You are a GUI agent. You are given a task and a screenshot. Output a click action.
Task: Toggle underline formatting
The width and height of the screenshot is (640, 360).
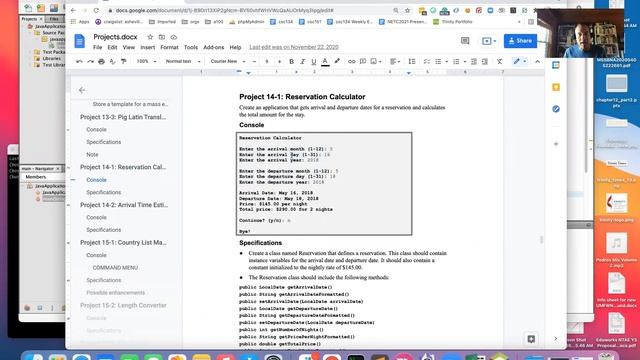(313, 61)
